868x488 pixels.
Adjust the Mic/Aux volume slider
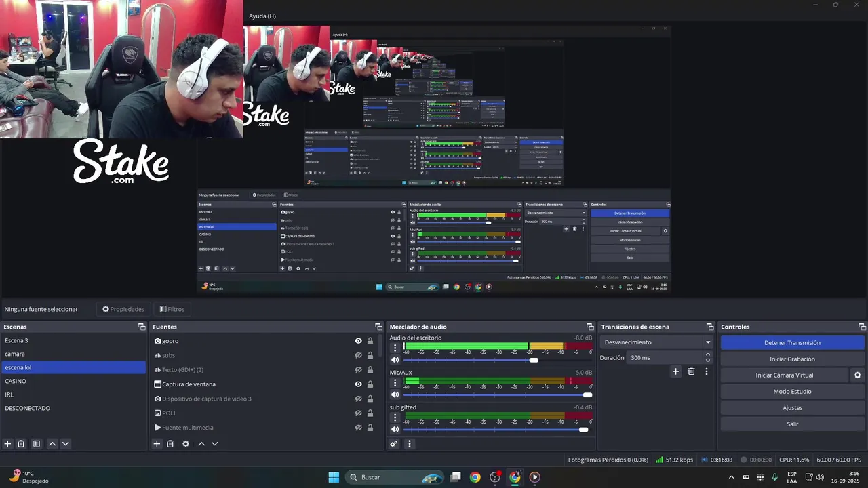pyautogui.click(x=498, y=394)
